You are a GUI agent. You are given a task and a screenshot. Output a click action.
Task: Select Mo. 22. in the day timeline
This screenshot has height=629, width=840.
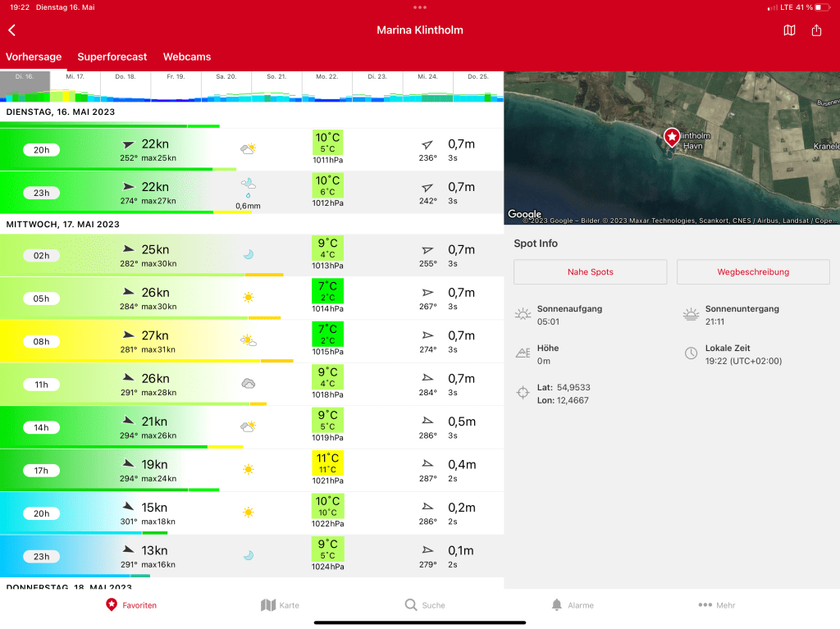tap(327, 86)
